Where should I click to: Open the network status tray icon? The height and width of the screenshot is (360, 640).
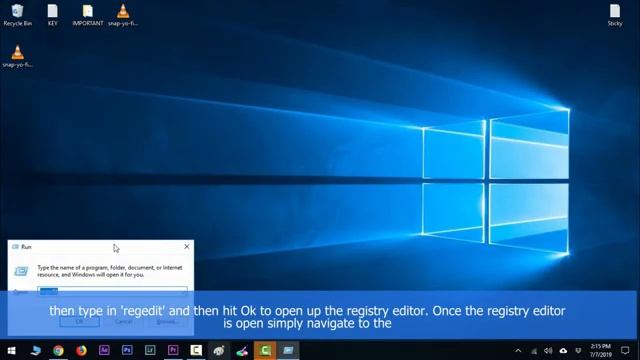[x=533, y=351]
